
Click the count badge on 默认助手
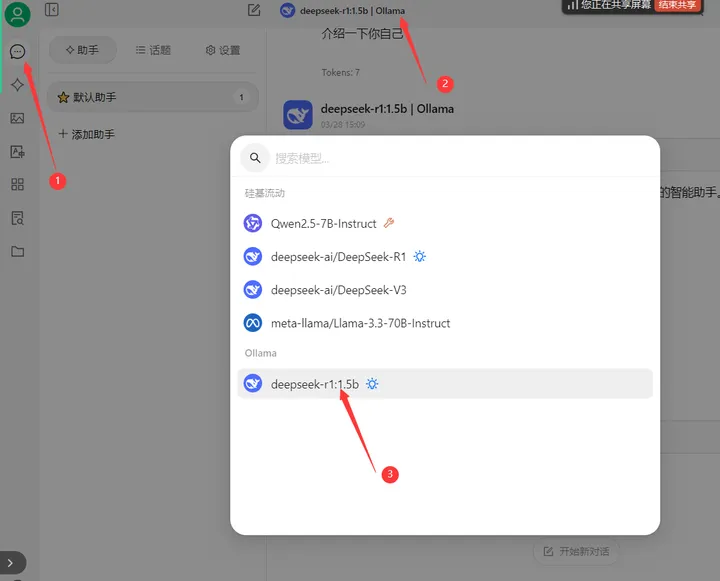(241, 97)
